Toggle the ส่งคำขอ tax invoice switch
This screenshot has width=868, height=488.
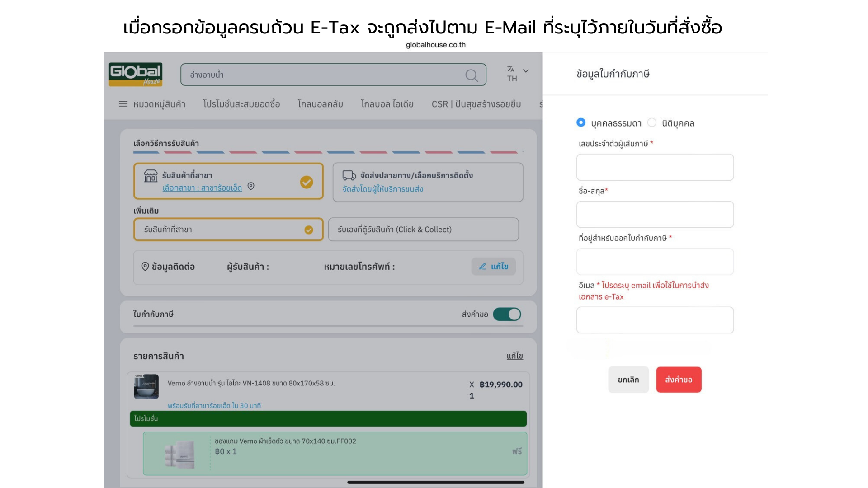tap(507, 314)
